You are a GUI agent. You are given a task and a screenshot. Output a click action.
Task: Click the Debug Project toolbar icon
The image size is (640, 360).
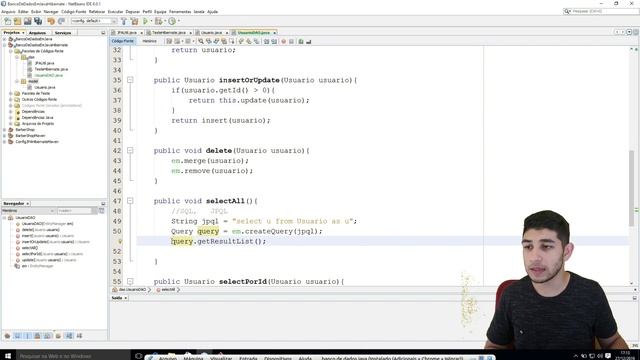coord(158,21)
